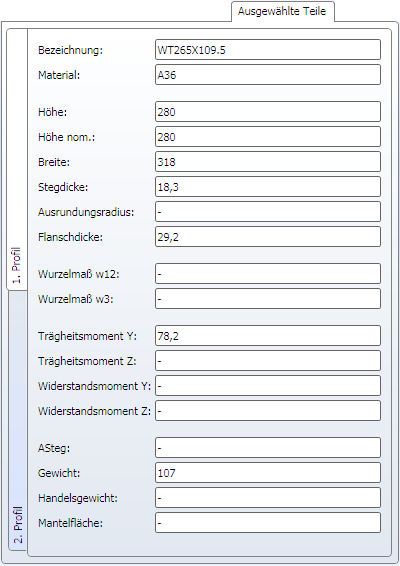Click the Material field containing A36
The width and height of the screenshot is (400, 566).
point(268,75)
